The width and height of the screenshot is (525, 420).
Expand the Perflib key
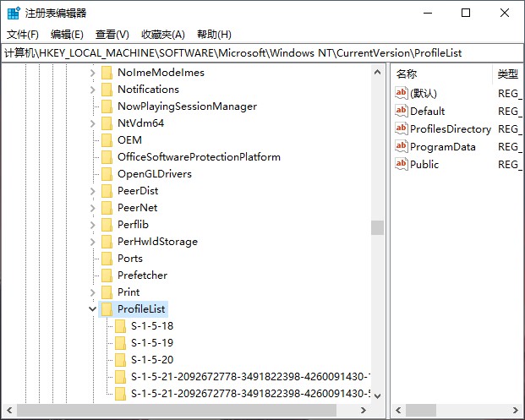click(93, 225)
